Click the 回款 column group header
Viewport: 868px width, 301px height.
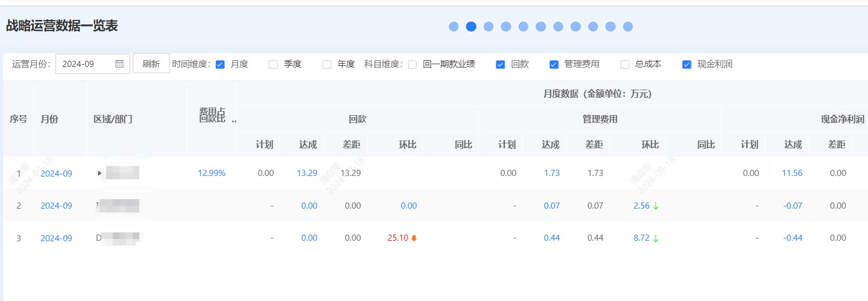coord(358,119)
